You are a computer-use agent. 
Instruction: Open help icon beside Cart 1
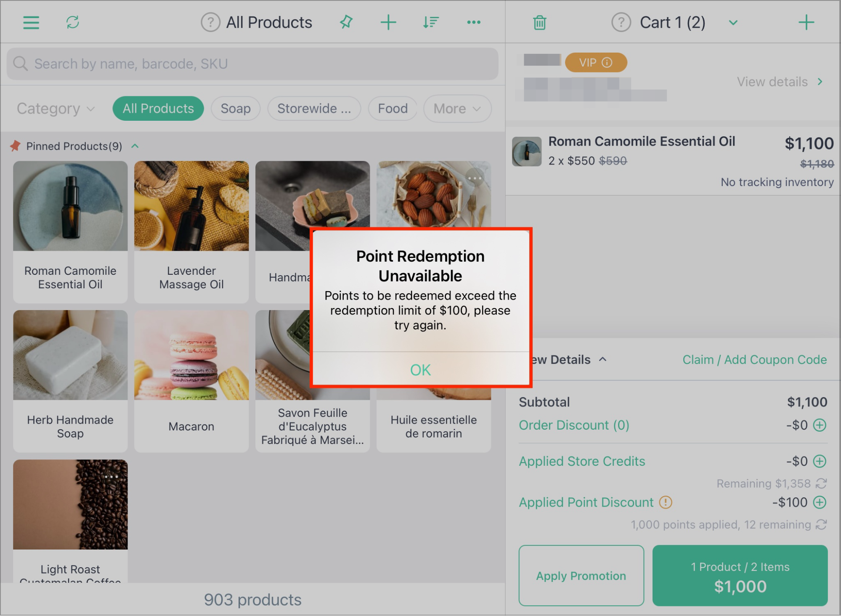click(x=621, y=22)
